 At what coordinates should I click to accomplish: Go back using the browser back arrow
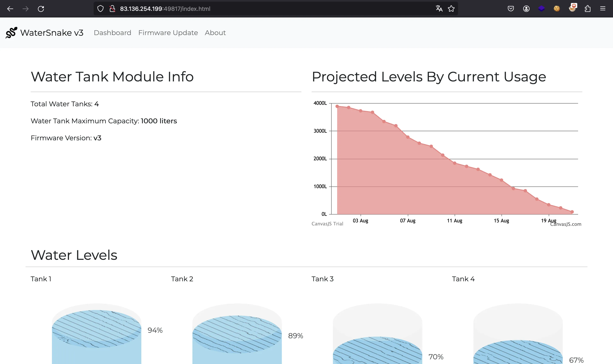click(10, 9)
